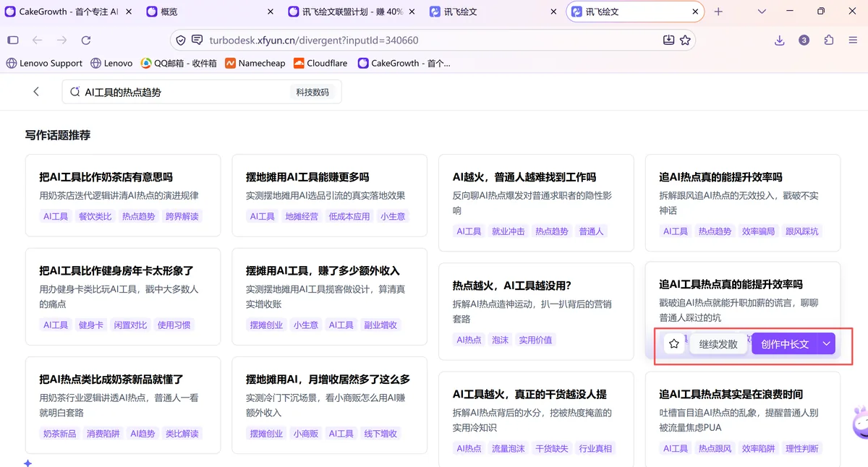Open the 热点越火，AI工具越没用 card
The width and height of the screenshot is (868, 467).
tap(536, 311)
